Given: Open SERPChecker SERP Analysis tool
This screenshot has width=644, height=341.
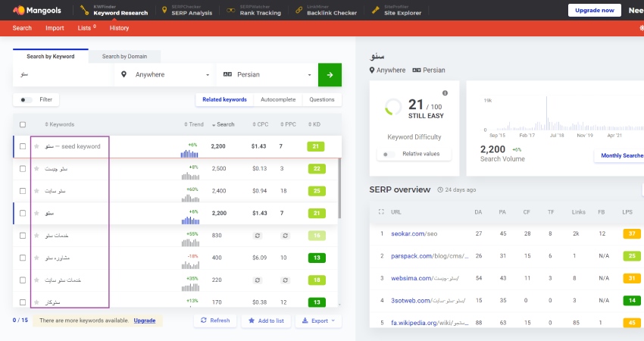Looking at the screenshot, I should click(187, 11).
